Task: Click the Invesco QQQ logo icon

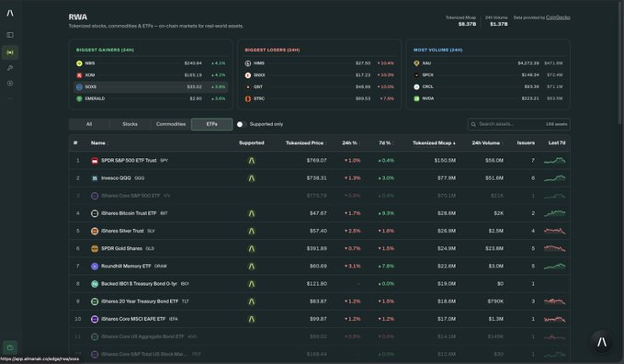Action: coord(95,178)
